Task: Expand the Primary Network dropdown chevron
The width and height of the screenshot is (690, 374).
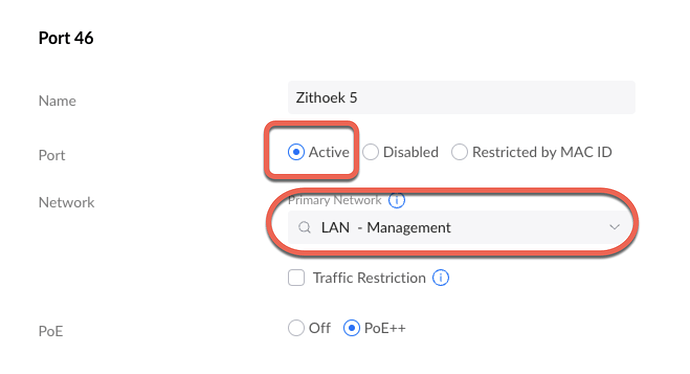Action: pyautogui.click(x=615, y=227)
